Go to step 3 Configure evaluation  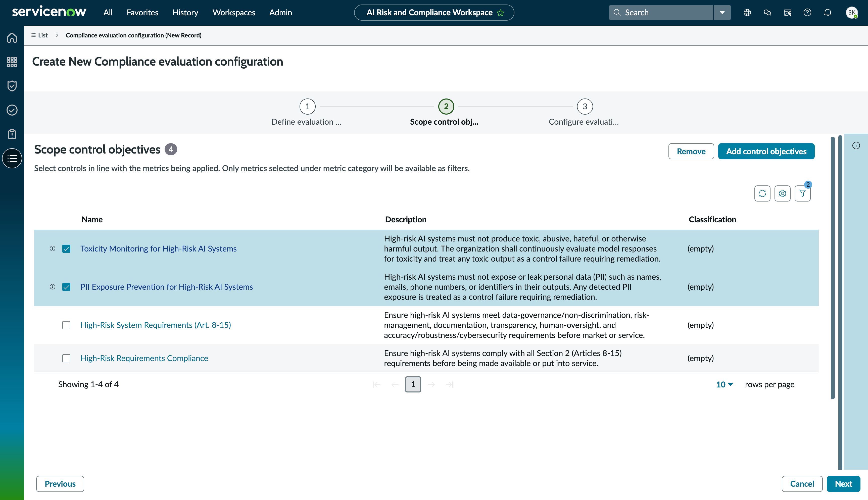pyautogui.click(x=585, y=107)
